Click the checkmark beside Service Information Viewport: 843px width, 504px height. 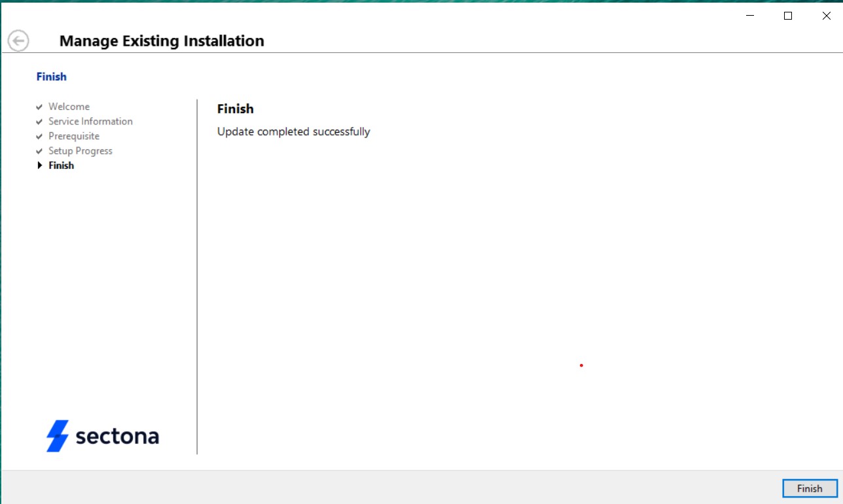[39, 121]
